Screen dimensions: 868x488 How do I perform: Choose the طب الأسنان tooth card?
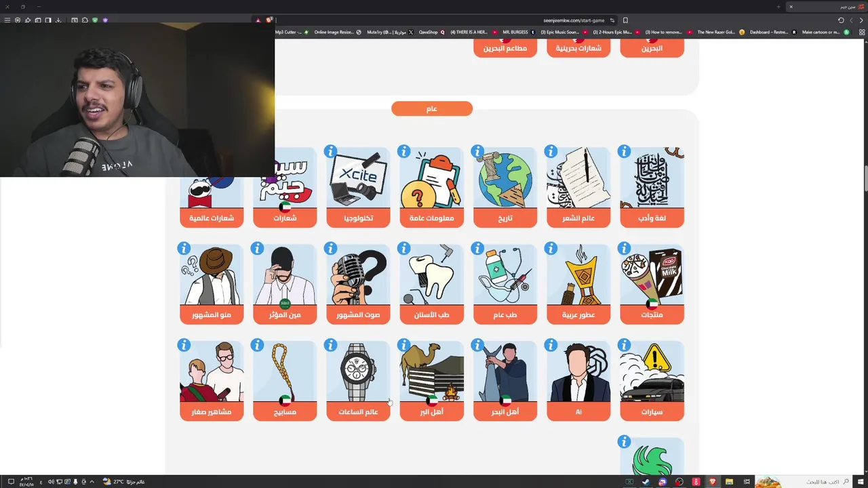coord(432,285)
